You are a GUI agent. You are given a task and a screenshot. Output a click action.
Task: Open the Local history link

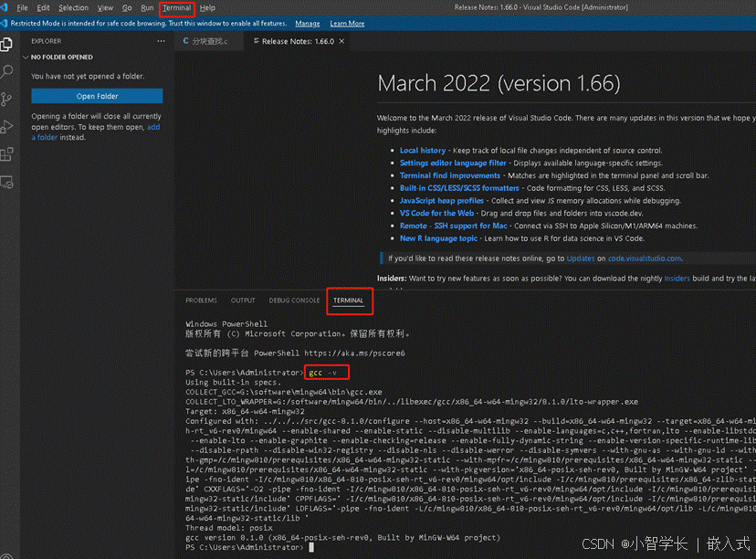coord(423,151)
